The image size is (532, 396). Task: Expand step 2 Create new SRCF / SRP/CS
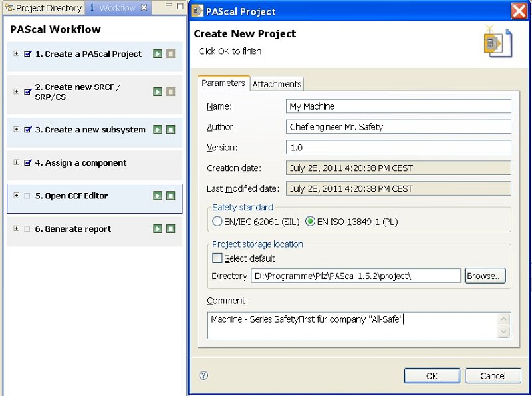[16, 91]
